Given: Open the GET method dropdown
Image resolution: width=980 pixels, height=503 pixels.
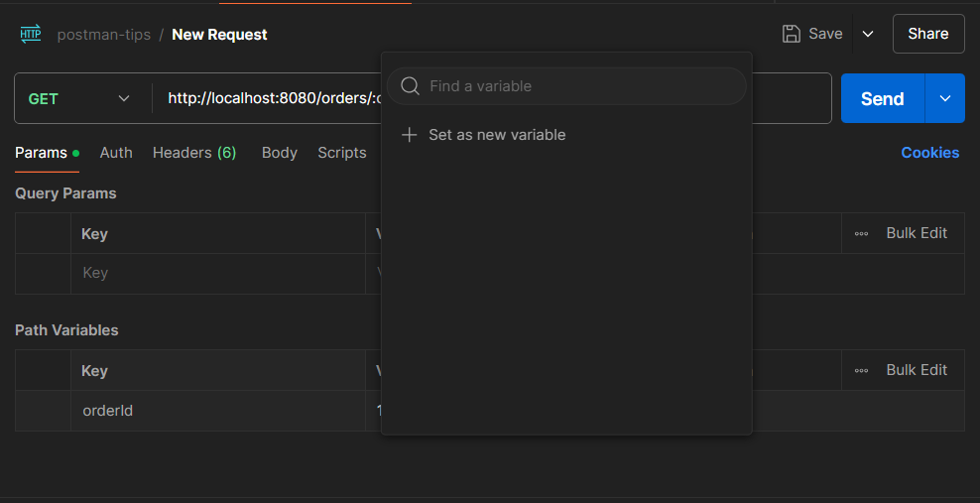Looking at the screenshot, I should pos(79,99).
